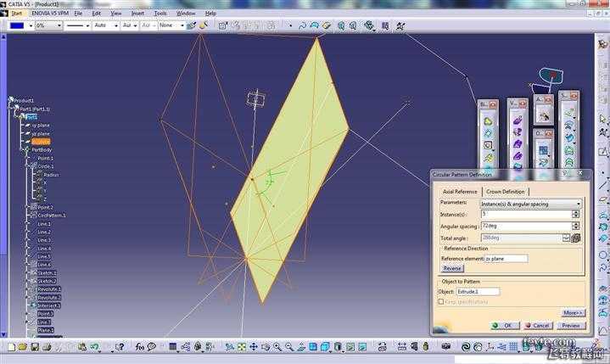Open the color fill dropdown arrow
The width and height of the screenshot is (610, 364).
point(31,25)
